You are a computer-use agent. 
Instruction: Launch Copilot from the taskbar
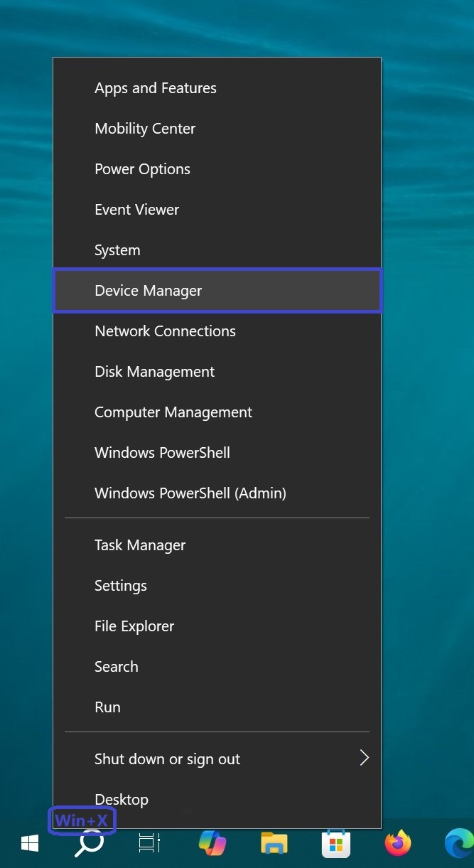[212, 844]
